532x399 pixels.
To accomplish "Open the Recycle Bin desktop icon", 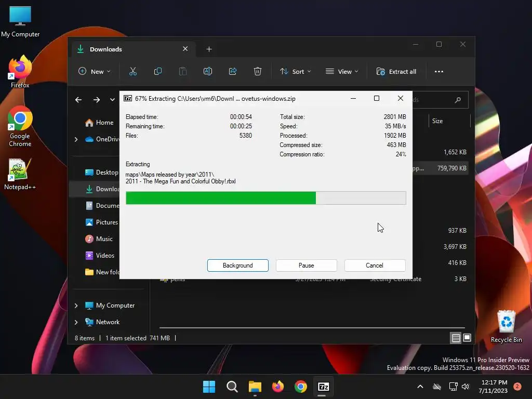I will point(506,326).
